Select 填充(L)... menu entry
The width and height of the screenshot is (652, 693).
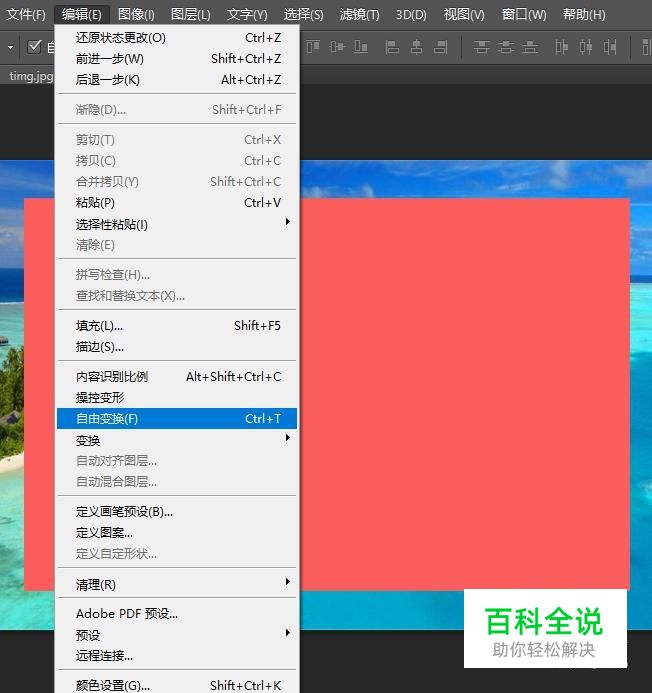click(177, 326)
